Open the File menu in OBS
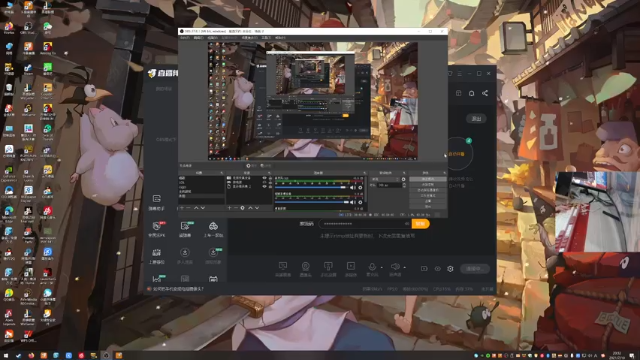640x360 pixels. 185,38
